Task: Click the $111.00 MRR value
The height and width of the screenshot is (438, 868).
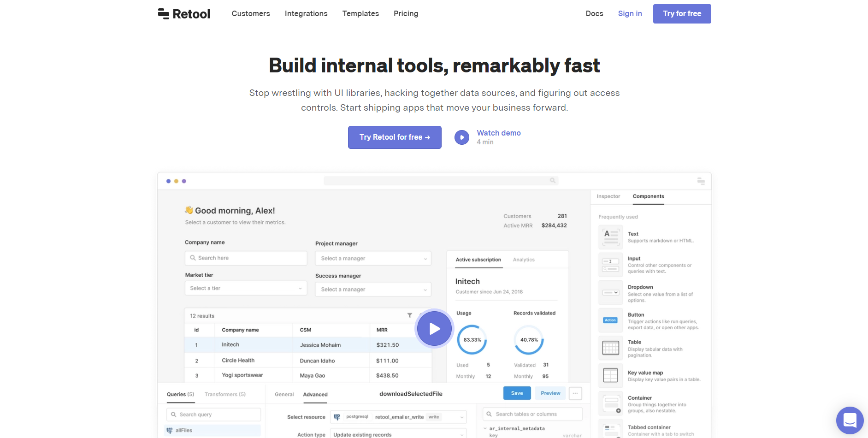Action: click(x=387, y=361)
